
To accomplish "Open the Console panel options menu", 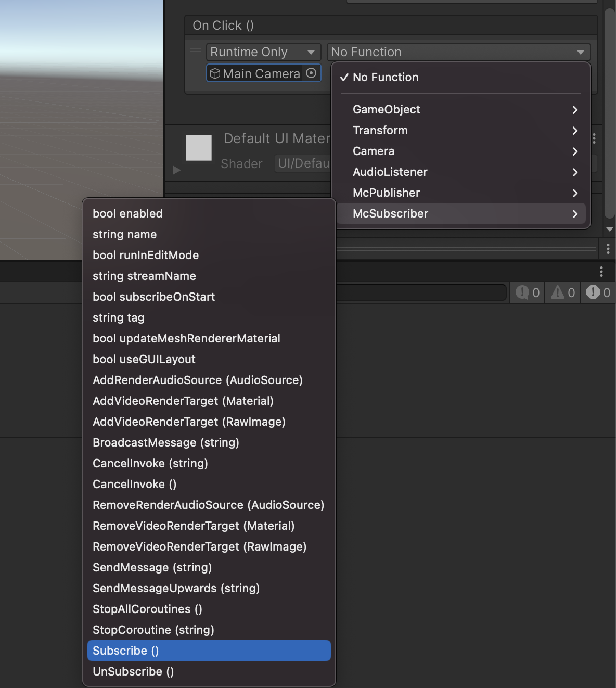I will 601,271.
